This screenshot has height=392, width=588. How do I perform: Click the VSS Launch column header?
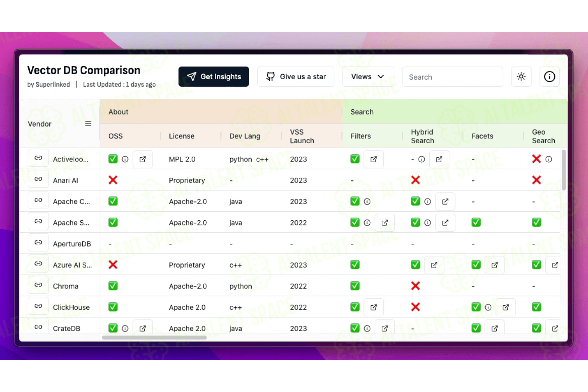[x=302, y=136]
